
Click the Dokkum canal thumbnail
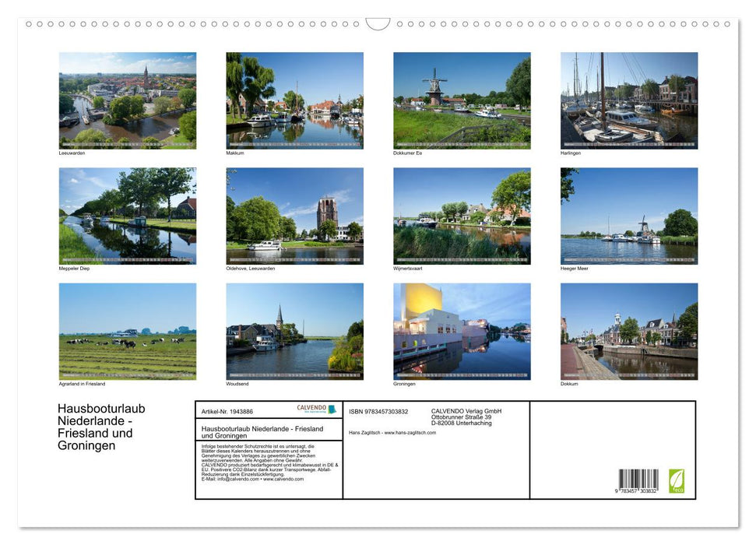(629, 331)
